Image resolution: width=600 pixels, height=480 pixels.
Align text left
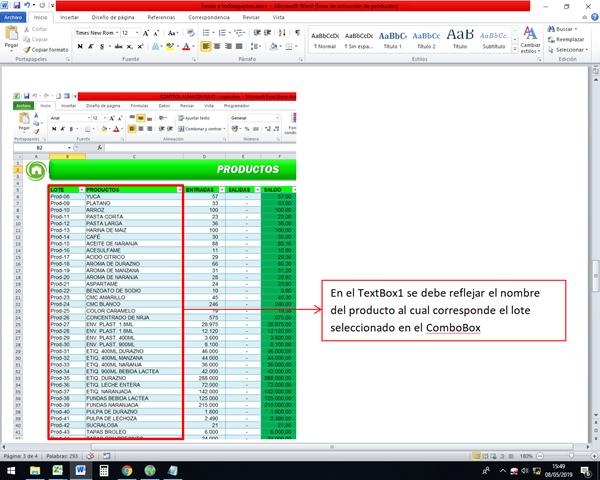point(206,46)
